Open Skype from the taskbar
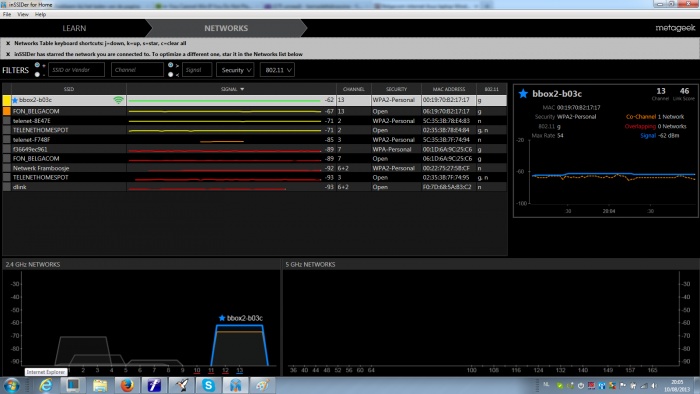 tap(208, 385)
